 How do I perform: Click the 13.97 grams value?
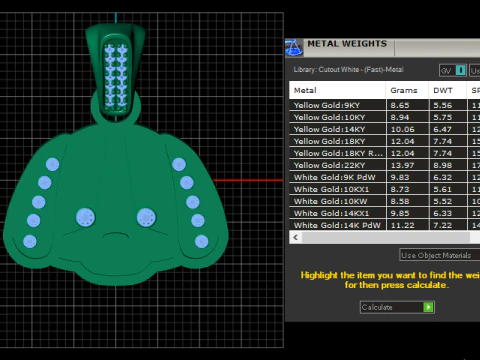tap(402, 165)
